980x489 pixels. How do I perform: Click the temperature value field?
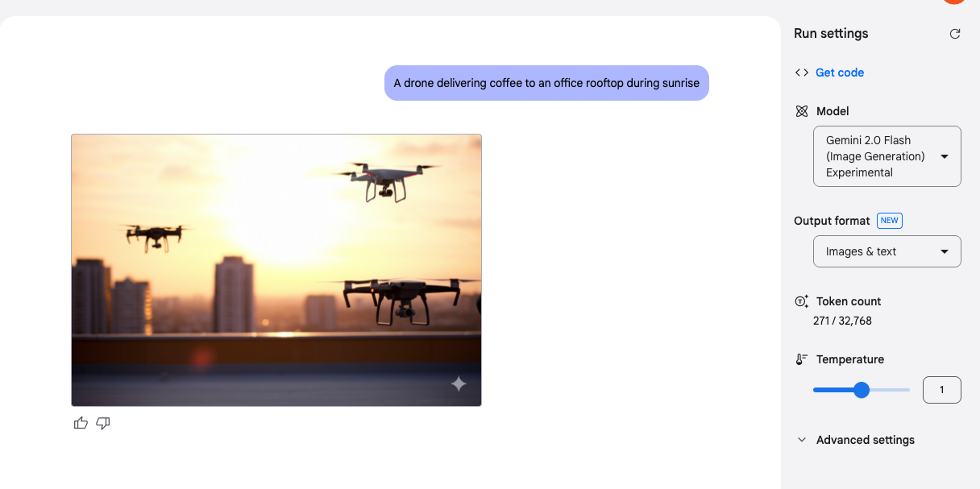click(942, 390)
